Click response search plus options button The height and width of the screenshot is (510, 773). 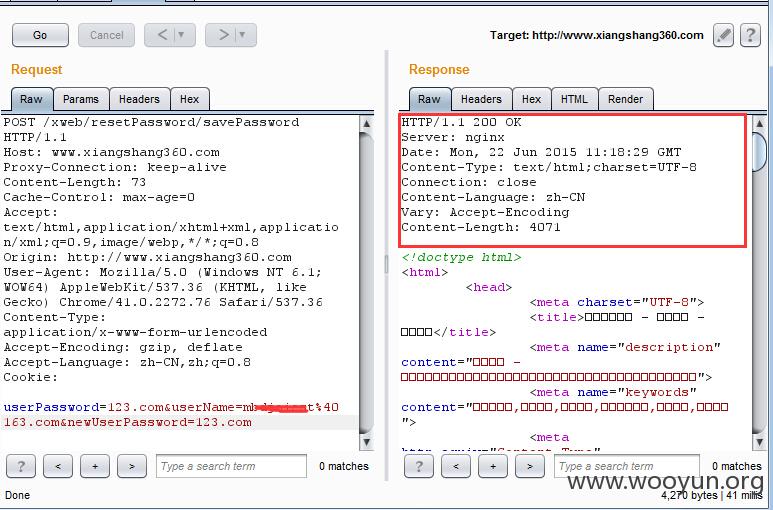click(492, 466)
